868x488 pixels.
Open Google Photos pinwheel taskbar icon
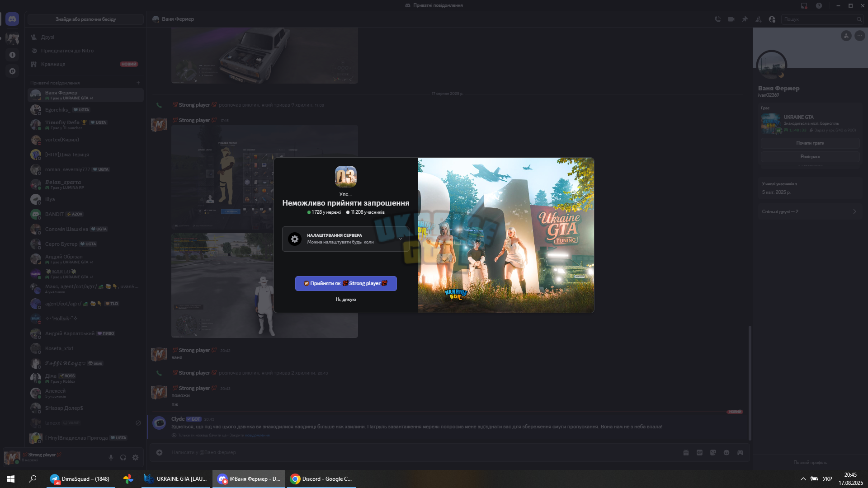pos(128,479)
